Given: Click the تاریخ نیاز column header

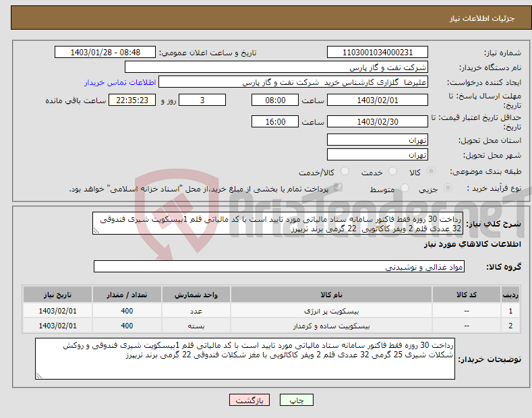Looking at the screenshot, I should pos(57,295).
